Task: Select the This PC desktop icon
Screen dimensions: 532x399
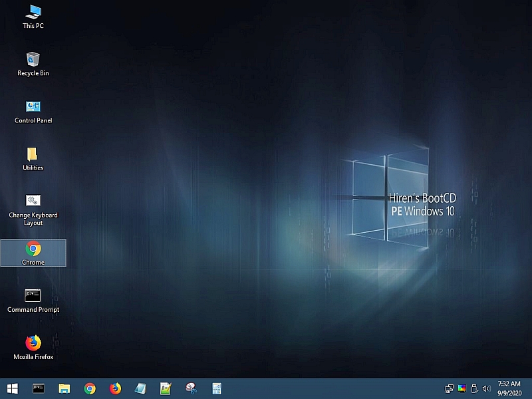Action: pyautogui.click(x=33, y=17)
